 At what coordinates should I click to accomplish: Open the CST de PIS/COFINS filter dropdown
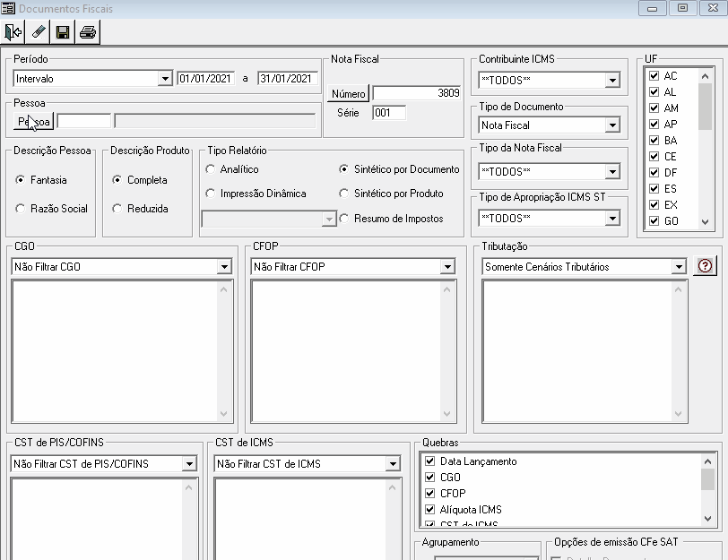pyautogui.click(x=189, y=463)
